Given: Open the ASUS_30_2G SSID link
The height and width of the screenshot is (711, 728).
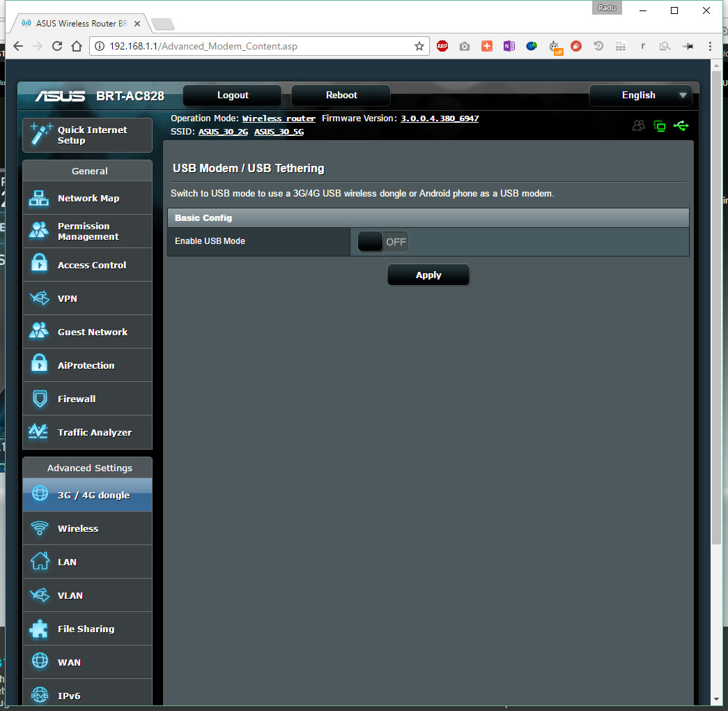Looking at the screenshot, I should pyautogui.click(x=223, y=132).
